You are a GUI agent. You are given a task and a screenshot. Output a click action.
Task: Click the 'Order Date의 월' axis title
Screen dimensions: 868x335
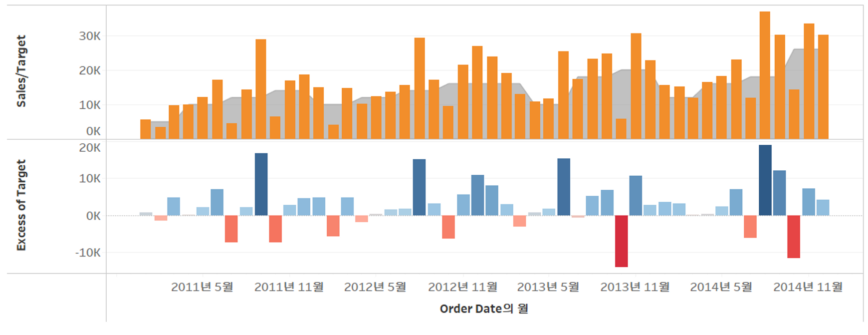tap(483, 309)
